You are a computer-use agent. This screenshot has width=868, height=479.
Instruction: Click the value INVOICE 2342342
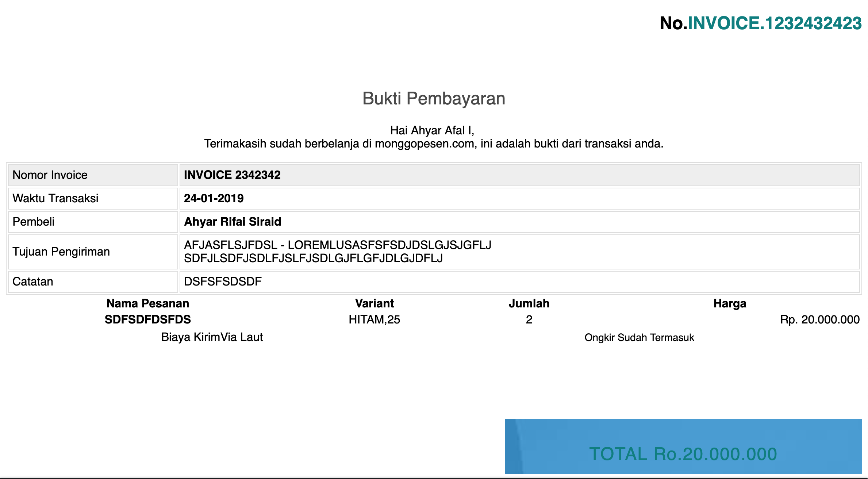[232, 175]
